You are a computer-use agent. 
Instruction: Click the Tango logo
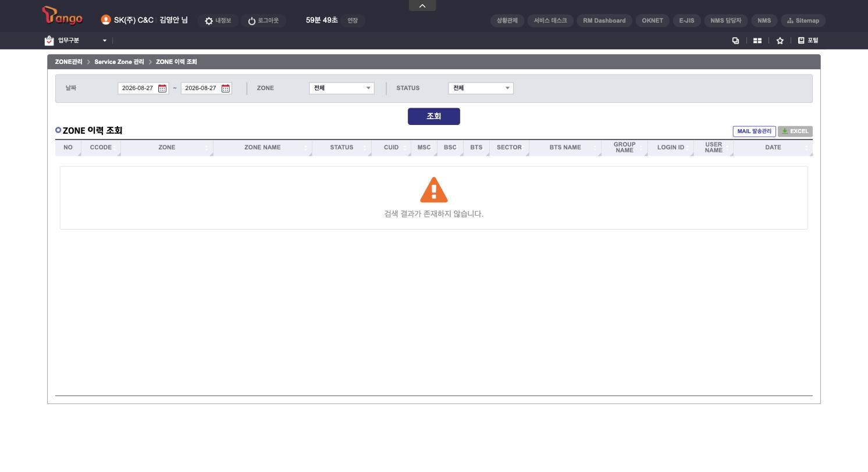(62, 16)
